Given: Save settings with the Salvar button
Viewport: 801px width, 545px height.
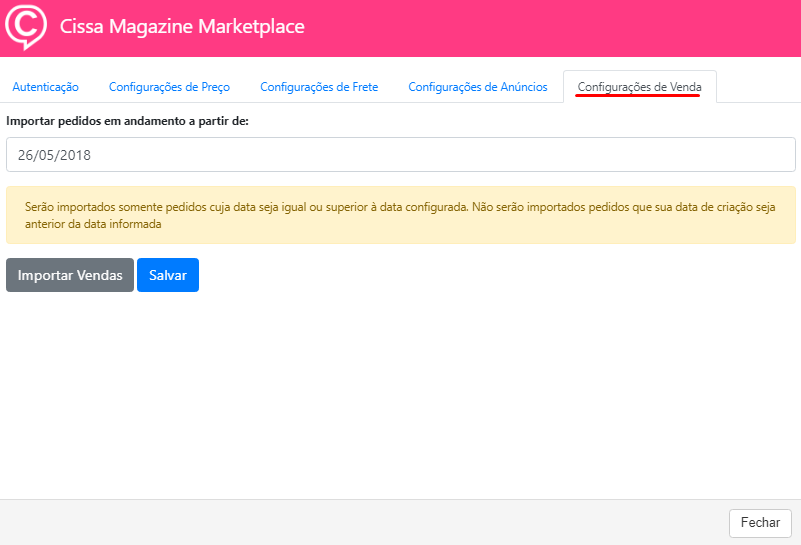Looking at the screenshot, I should pyautogui.click(x=168, y=275).
